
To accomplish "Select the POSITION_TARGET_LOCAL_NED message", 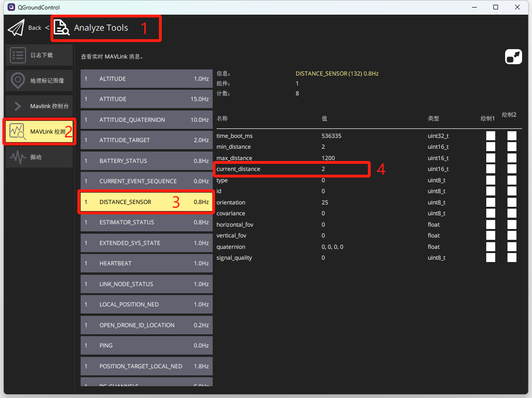I will click(147, 366).
